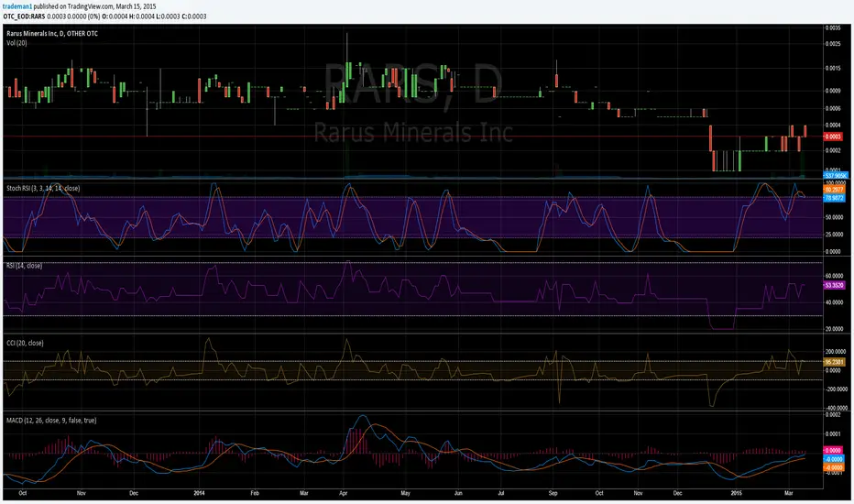Click the 95.2381 CCI value label
Screen dimensions: 854x504
tap(835, 362)
